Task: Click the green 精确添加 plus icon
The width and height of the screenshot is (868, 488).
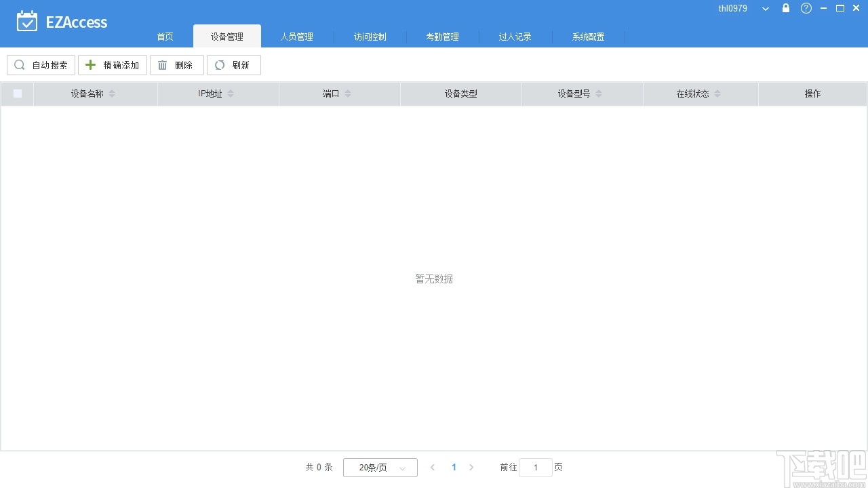Action: click(90, 64)
